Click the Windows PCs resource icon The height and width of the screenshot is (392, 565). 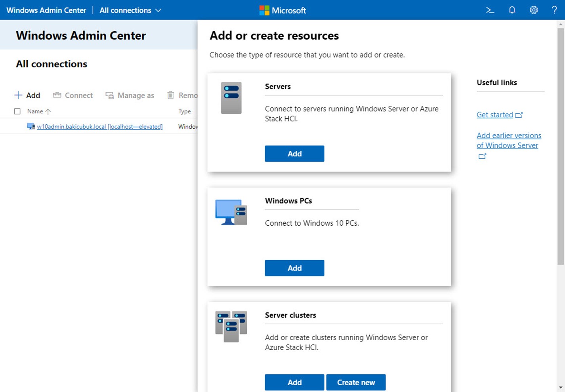231,212
